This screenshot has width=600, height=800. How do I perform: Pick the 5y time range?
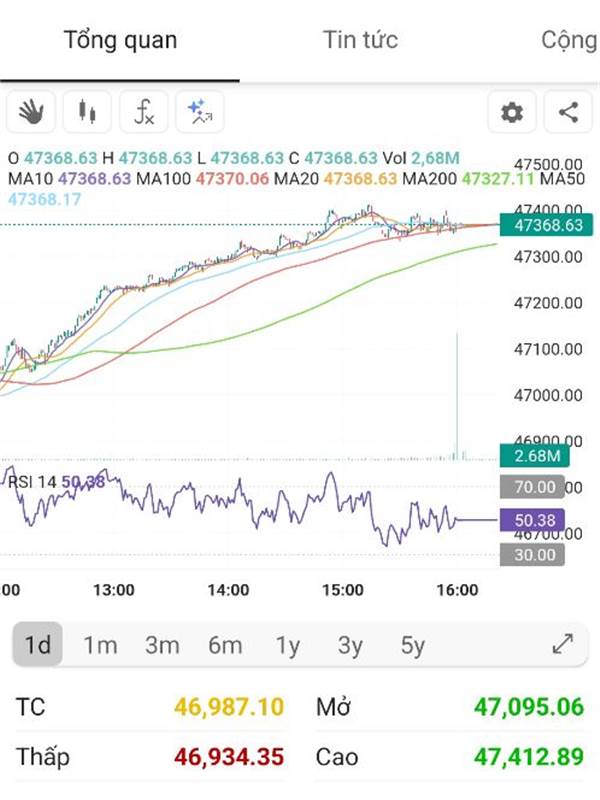(412, 645)
